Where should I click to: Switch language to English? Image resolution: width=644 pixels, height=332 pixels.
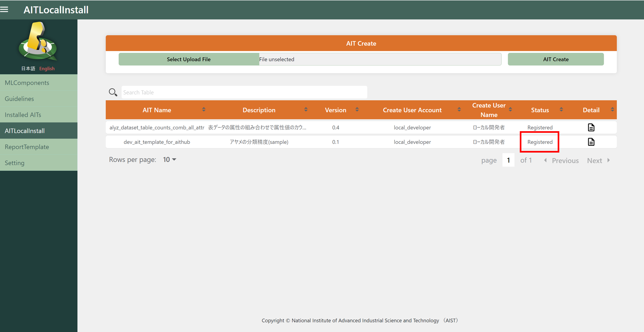[47, 68]
